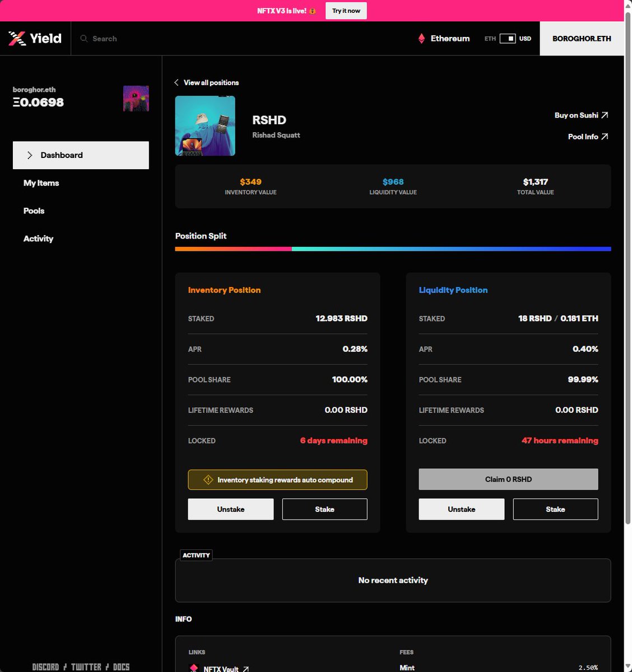Image resolution: width=632 pixels, height=672 pixels.
Task: Click the search magnifier icon
Action: click(x=84, y=39)
